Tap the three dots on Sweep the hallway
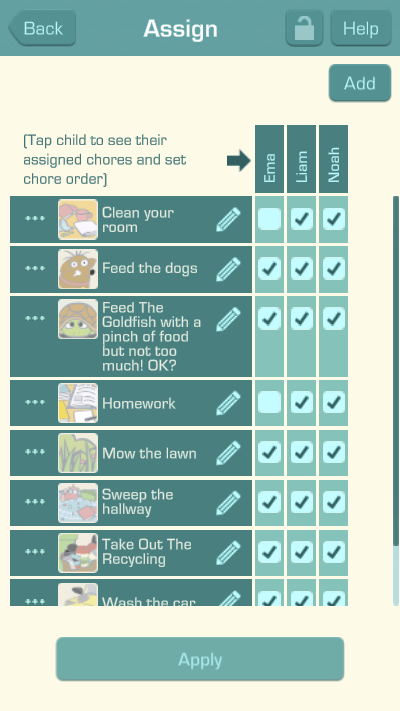 [x=35, y=502]
